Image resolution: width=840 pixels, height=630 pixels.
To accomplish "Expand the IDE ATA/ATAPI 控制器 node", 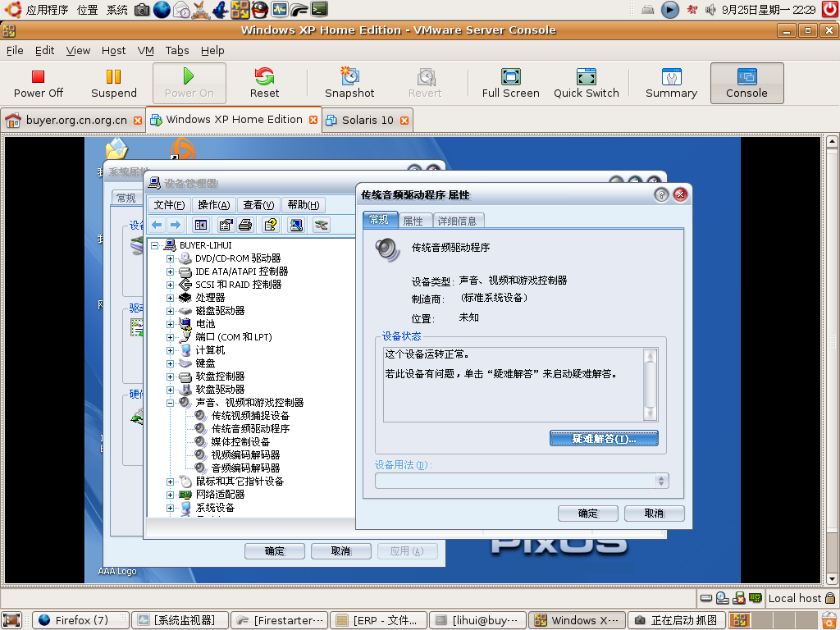I will click(x=170, y=272).
